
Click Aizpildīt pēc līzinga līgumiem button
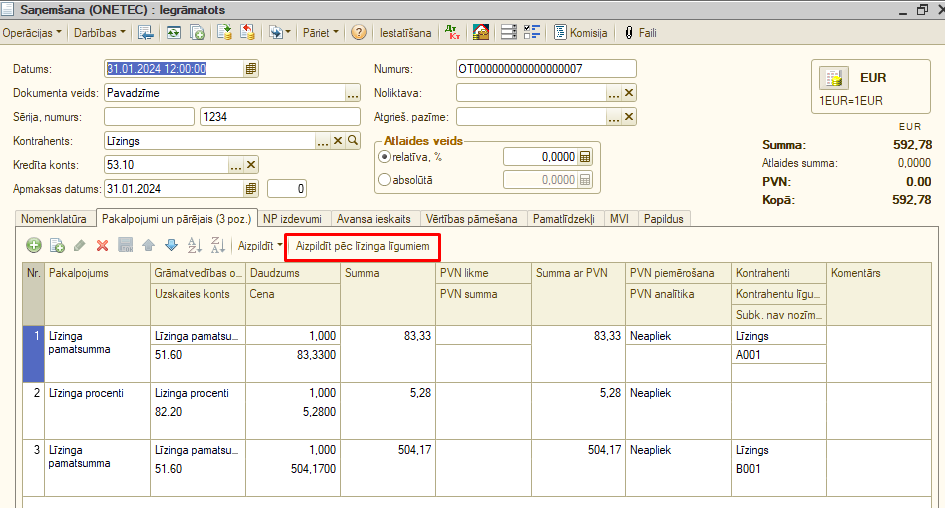pos(362,245)
